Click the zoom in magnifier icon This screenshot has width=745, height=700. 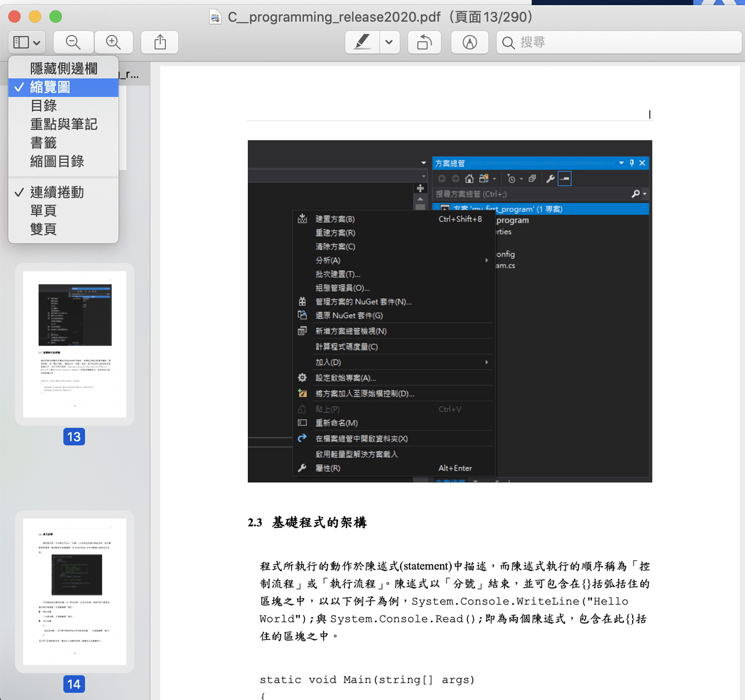pyautogui.click(x=113, y=43)
